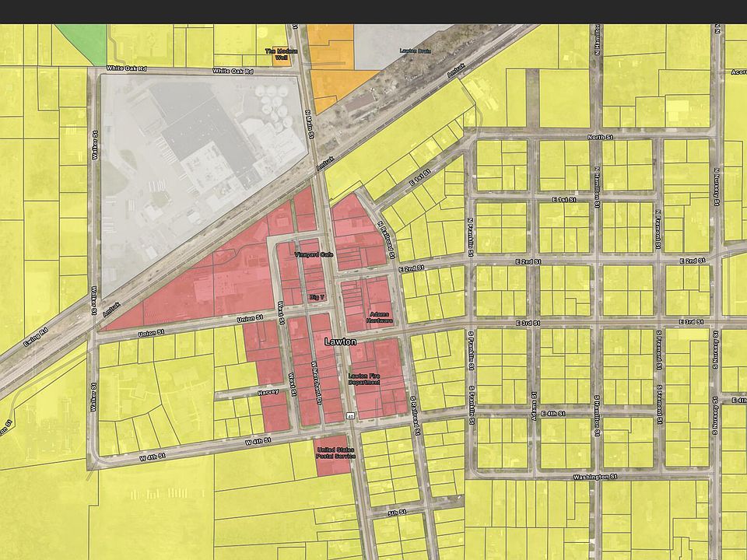Select the Big T place label
Screen dimensions: 747x560
pyautogui.click(x=317, y=297)
